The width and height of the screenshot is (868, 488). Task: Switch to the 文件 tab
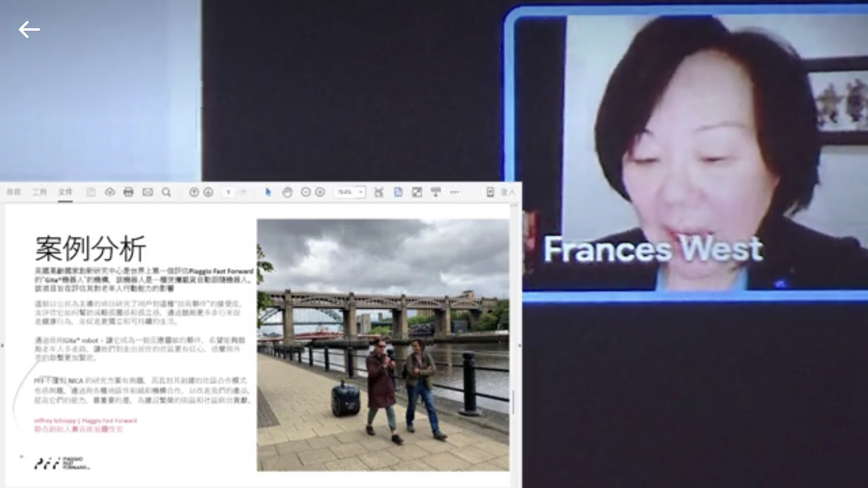[x=65, y=192]
